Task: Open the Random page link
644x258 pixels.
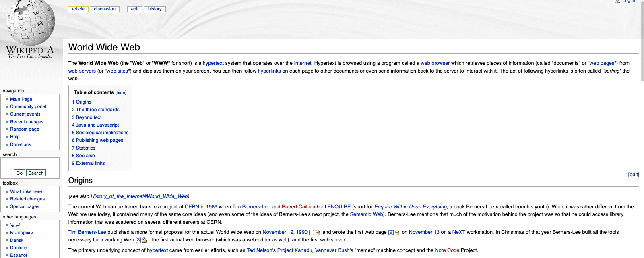Action: tap(25, 129)
